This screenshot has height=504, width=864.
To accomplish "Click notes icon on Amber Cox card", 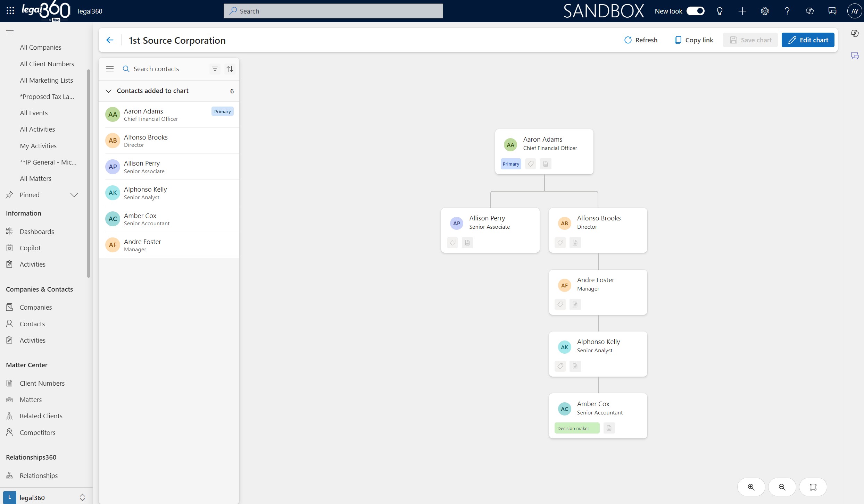I will point(609,428).
